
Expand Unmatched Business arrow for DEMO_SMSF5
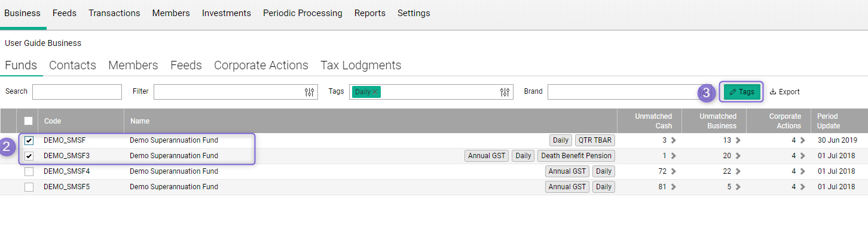[x=738, y=187]
